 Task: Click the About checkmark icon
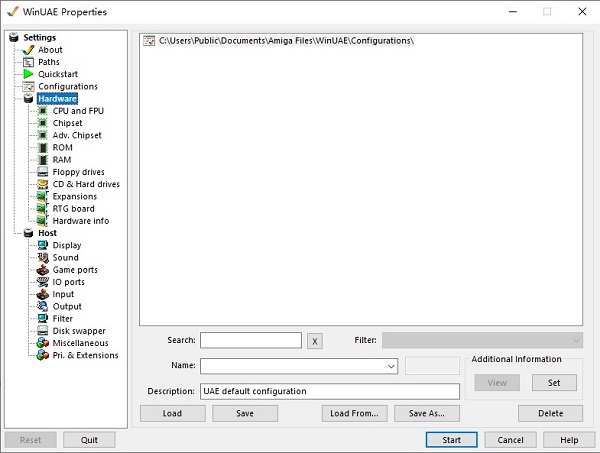28,50
